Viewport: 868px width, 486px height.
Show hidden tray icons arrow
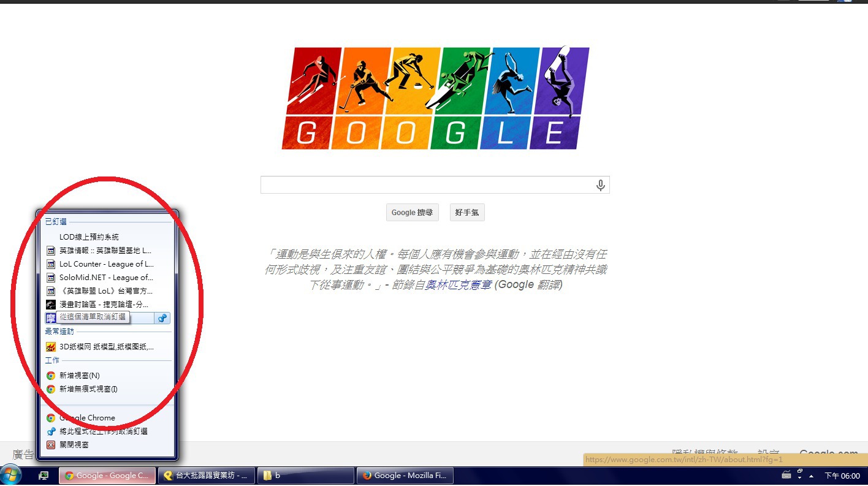pyautogui.click(x=812, y=476)
